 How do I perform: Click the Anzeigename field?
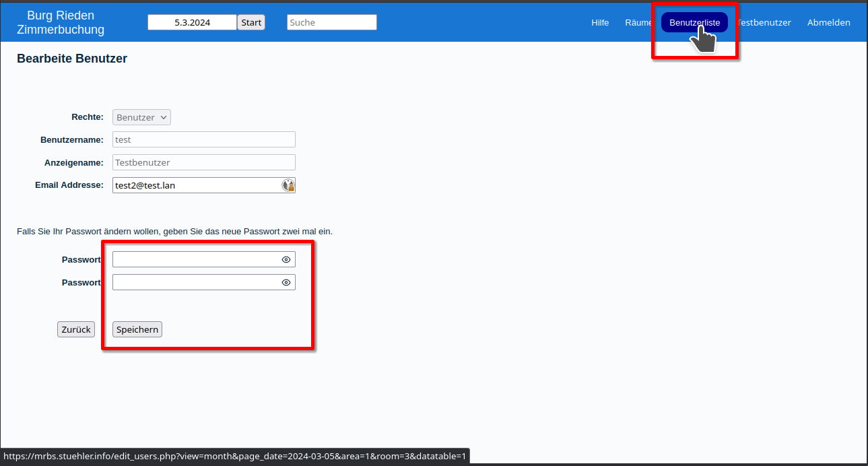(203, 162)
